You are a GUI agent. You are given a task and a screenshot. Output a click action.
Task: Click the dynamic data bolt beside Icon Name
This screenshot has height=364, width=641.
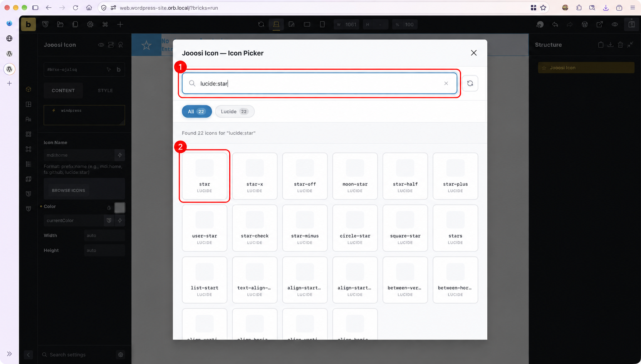point(120,155)
